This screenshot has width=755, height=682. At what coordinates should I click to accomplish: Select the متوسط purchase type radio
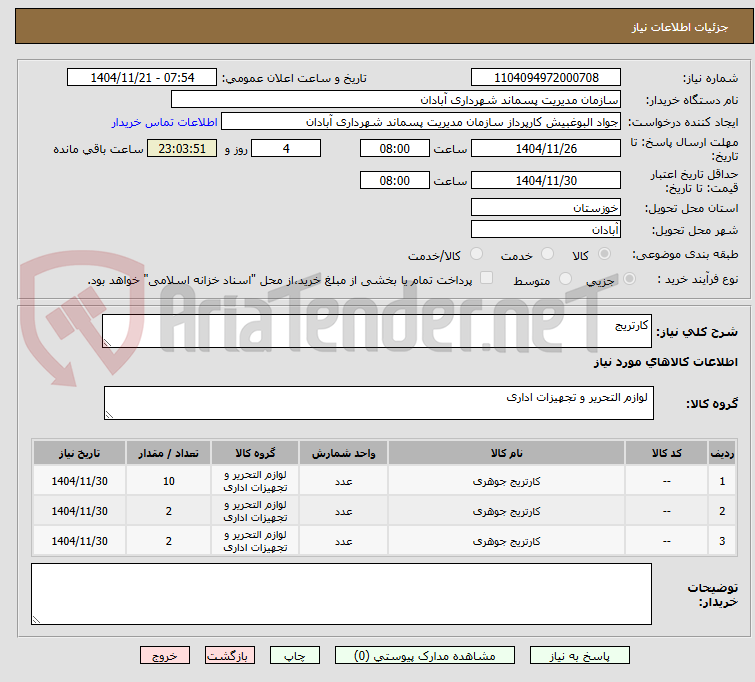[x=565, y=279]
